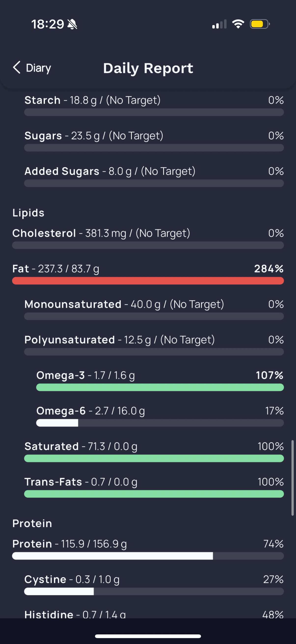
Task: Tap the vertical scrollbar indicator
Action: point(293,478)
